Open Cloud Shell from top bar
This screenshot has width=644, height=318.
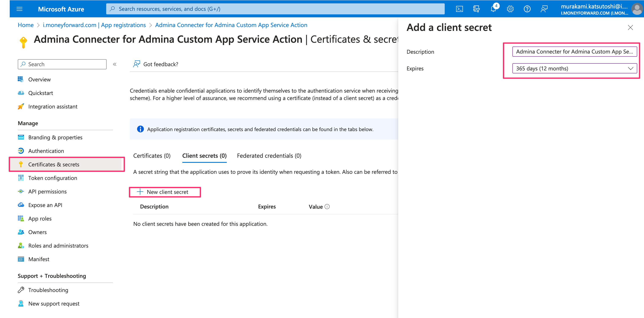click(459, 9)
